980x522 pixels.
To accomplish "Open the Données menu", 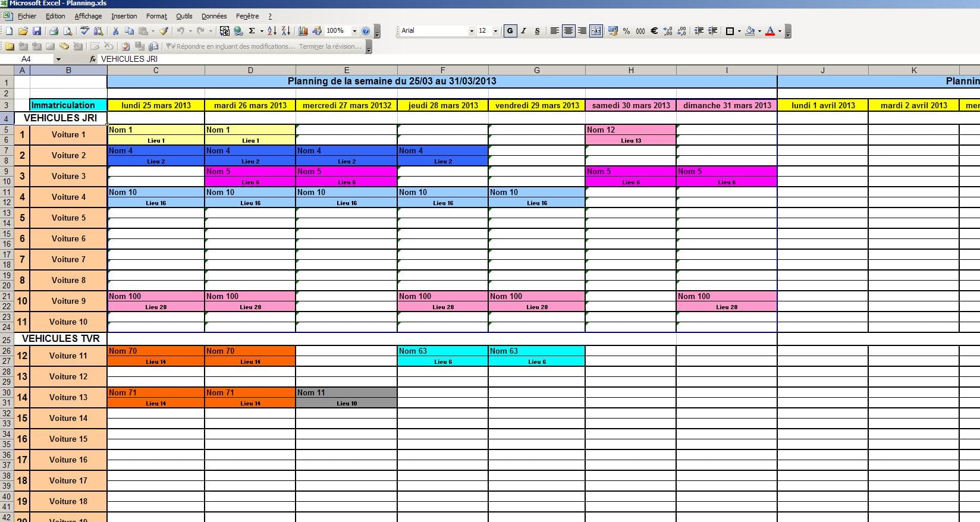I will (214, 16).
